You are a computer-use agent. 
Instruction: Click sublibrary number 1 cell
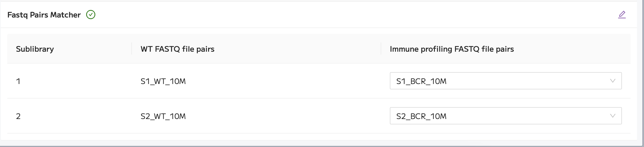pyautogui.click(x=18, y=81)
